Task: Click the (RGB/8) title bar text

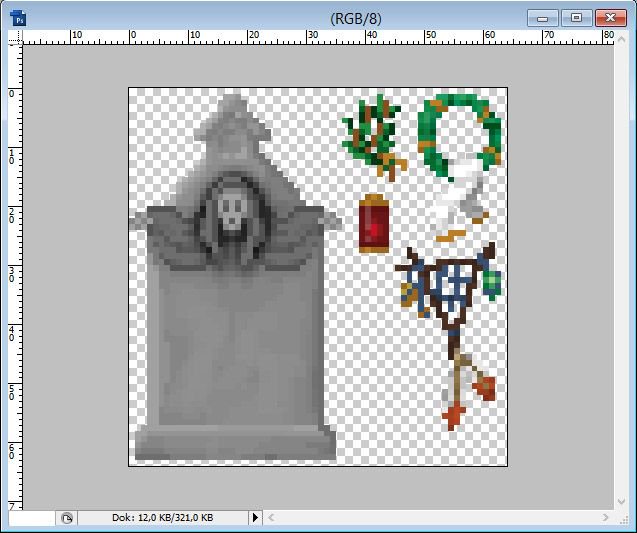Action: [x=356, y=19]
